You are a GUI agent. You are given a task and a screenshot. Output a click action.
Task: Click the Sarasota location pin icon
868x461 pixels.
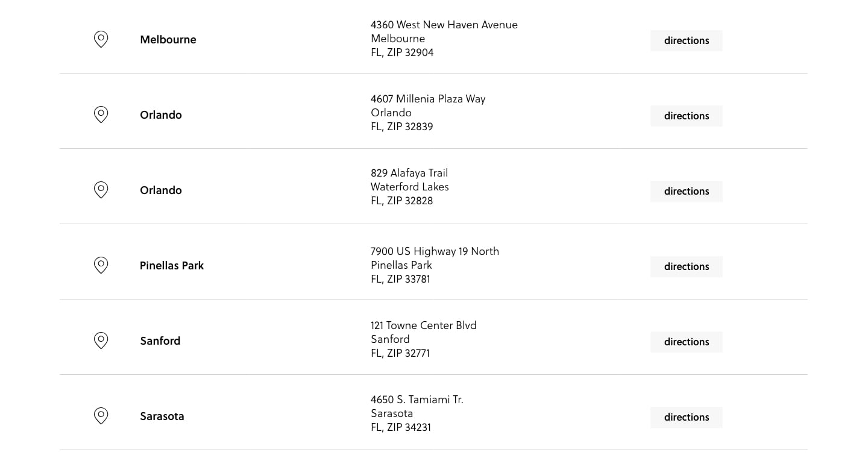(x=101, y=416)
